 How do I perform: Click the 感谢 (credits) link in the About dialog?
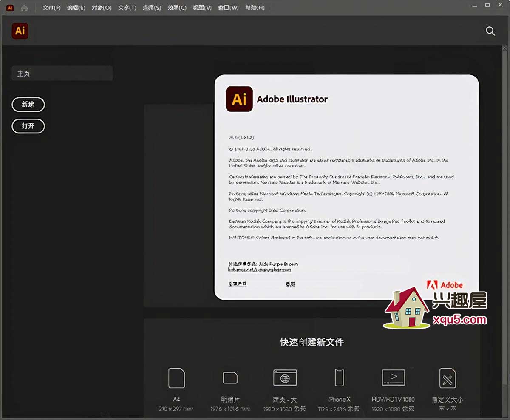[x=290, y=284]
